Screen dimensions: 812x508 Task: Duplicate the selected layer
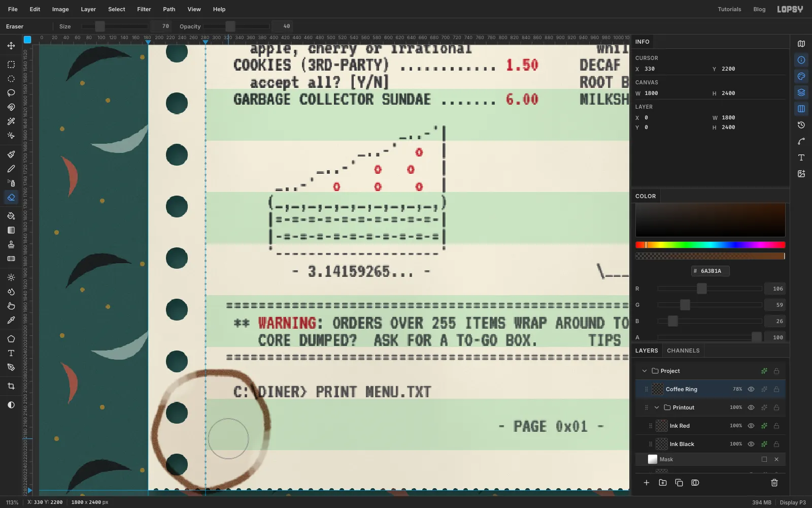coord(679,483)
